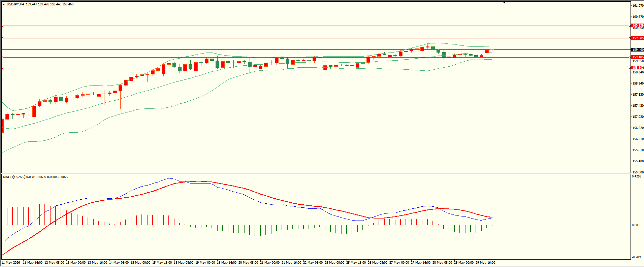Click the 21 May 16:00 time label
Viewport: 644px width, 267px height.
click(x=291, y=263)
